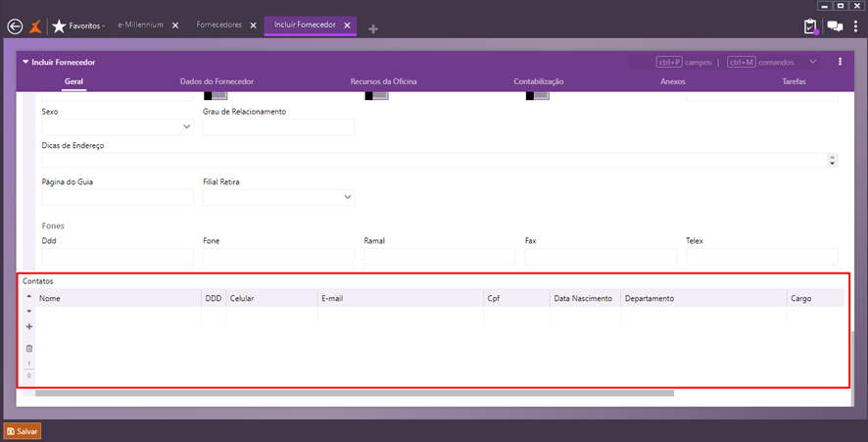Add a new tab with plus icon
868x442 pixels.
click(x=373, y=28)
